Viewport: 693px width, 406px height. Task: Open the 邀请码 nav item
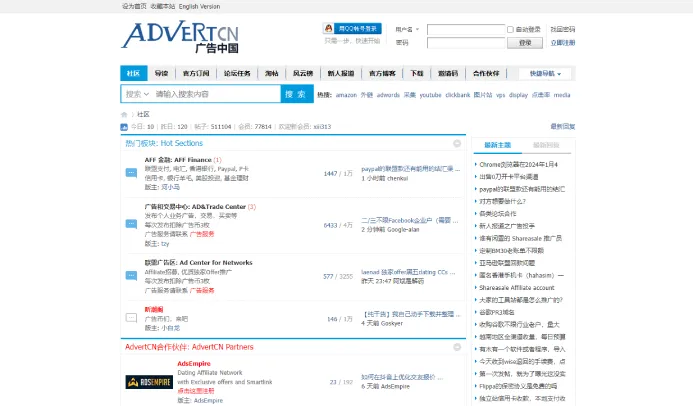tap(448, 73)
